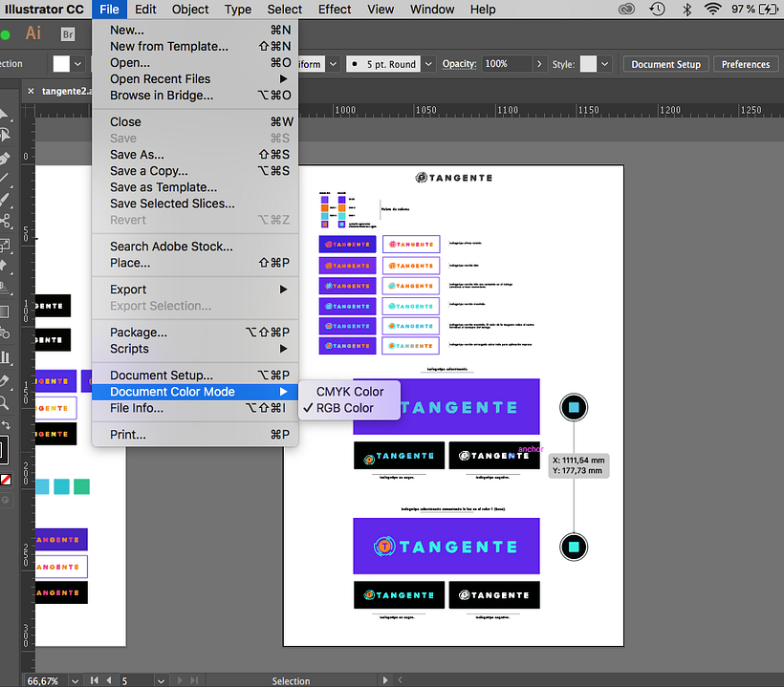Viewport: 784px width, 687px height.
Task: Click the green square on canvas
Action: click(x=81, y=486)
